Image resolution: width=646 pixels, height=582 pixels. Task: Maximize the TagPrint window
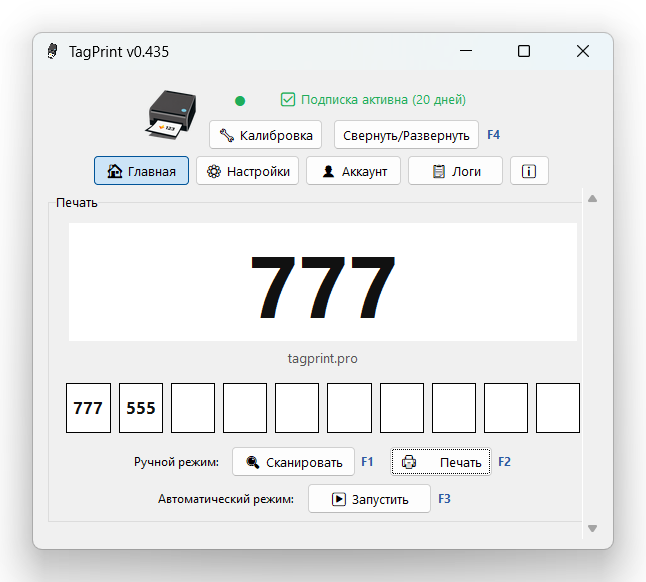coord(524,51)
